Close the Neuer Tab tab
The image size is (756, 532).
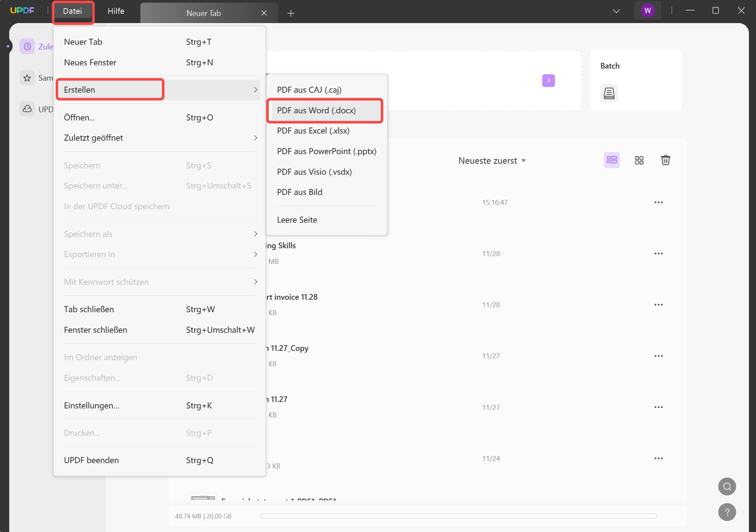264,13
